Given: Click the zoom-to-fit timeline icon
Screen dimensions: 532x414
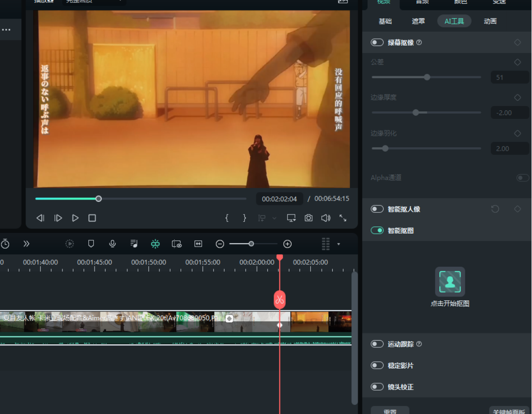Looking at the screenshot, I should [198, 244].
